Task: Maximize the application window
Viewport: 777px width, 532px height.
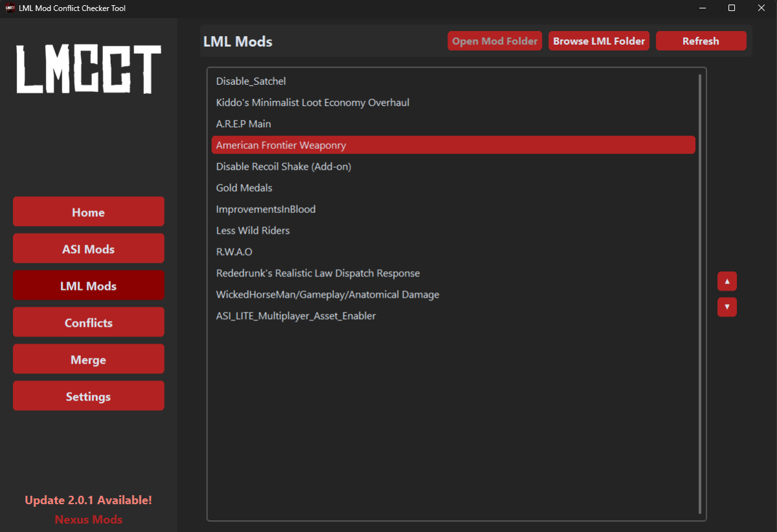Action: coord(731,8)
